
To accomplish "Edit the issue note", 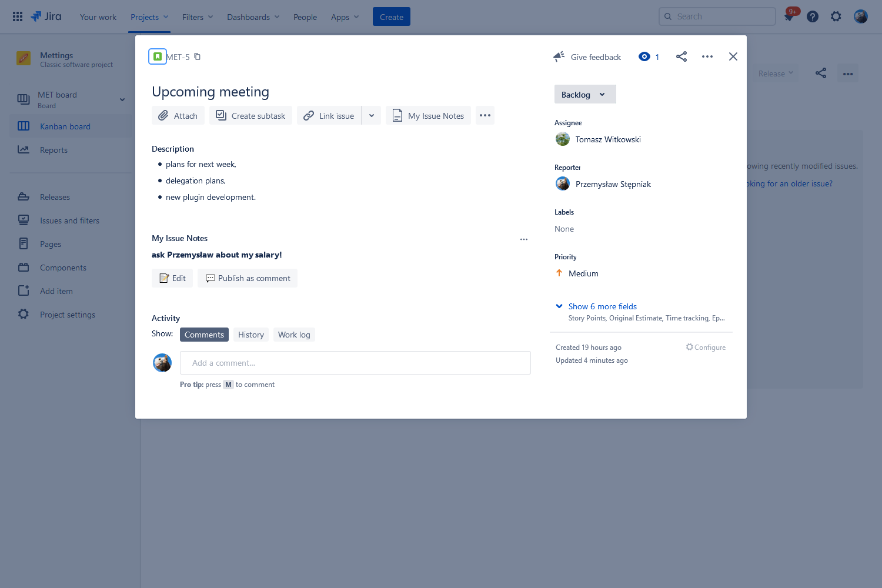I will [x=172, y=278].
